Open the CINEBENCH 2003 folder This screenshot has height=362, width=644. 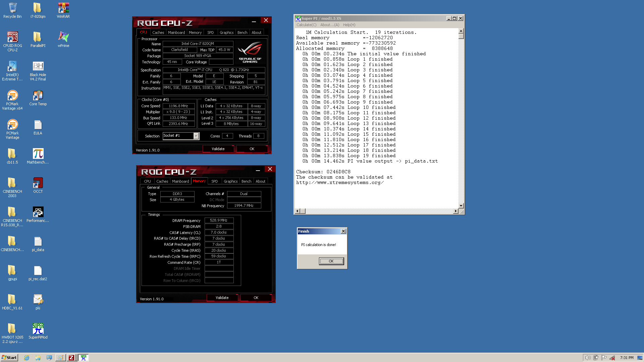click(12, 187)
